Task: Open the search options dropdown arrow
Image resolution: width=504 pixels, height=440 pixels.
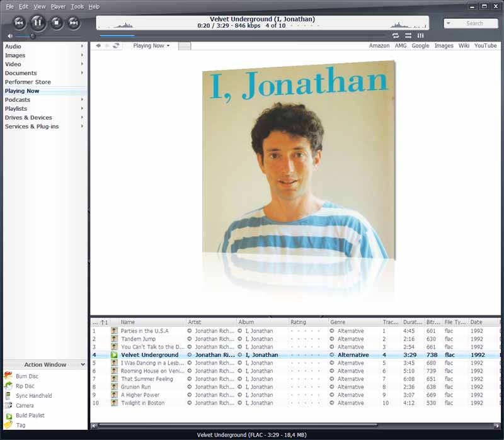Action: coord(449,23)
